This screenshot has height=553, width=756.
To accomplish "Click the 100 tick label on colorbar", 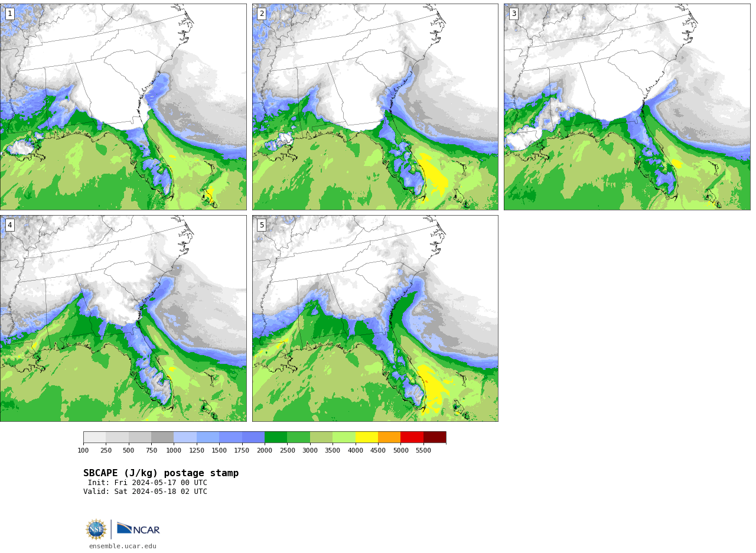I will pyautogui.click(x=83, y=451).
